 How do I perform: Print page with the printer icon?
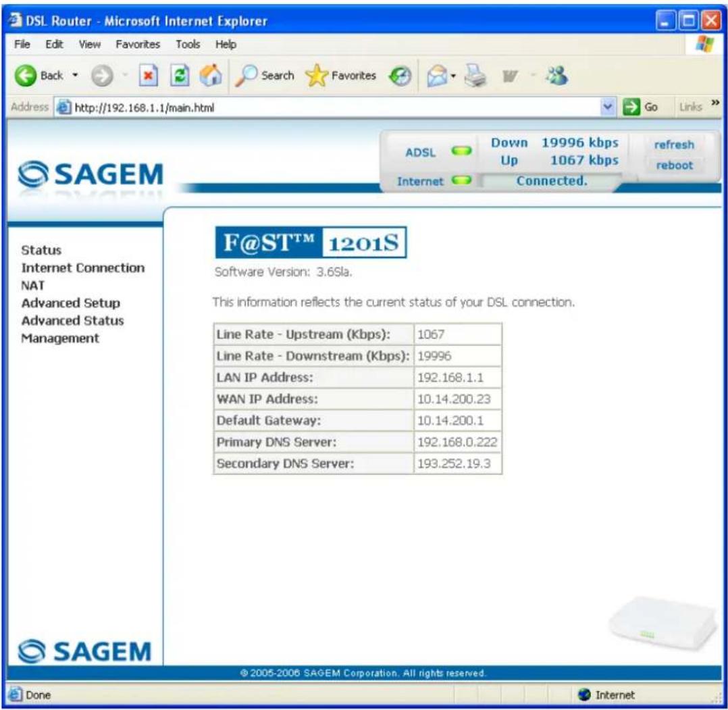click(x=475, y=76)
